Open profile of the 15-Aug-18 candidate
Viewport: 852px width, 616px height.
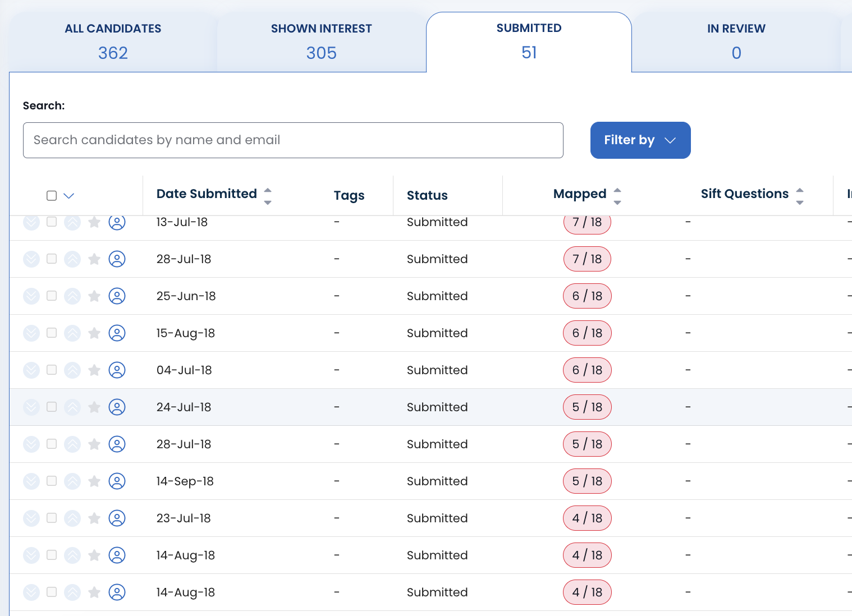[x=117, y=333]
